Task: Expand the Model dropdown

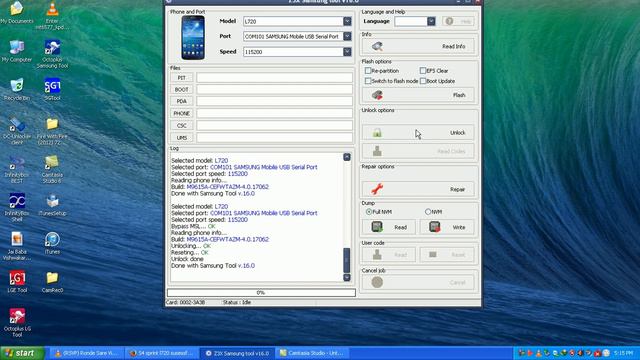Action: tap(347, 21)
